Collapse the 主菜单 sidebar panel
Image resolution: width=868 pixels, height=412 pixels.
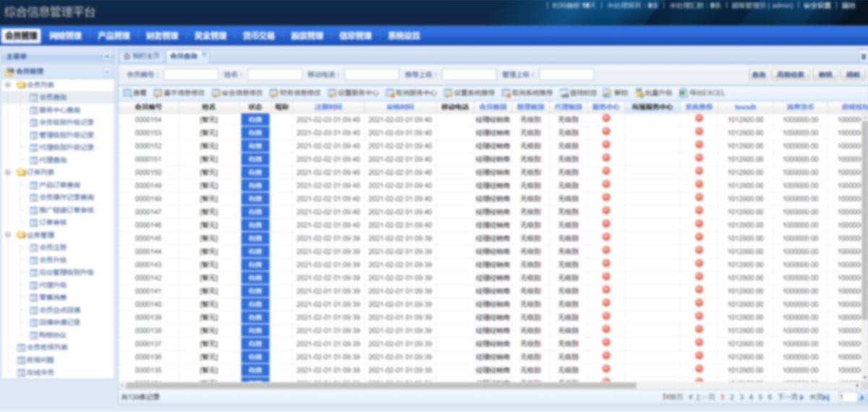107,56
